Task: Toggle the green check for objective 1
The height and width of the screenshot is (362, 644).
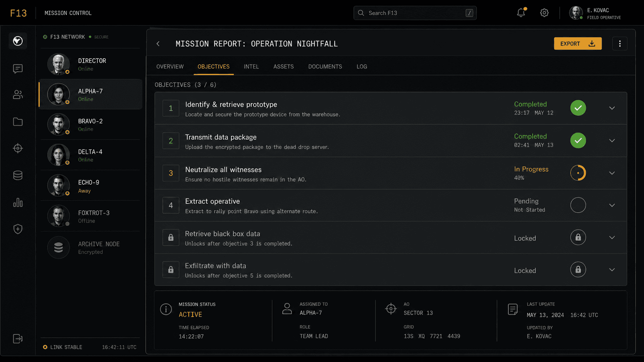Action: 578,108
